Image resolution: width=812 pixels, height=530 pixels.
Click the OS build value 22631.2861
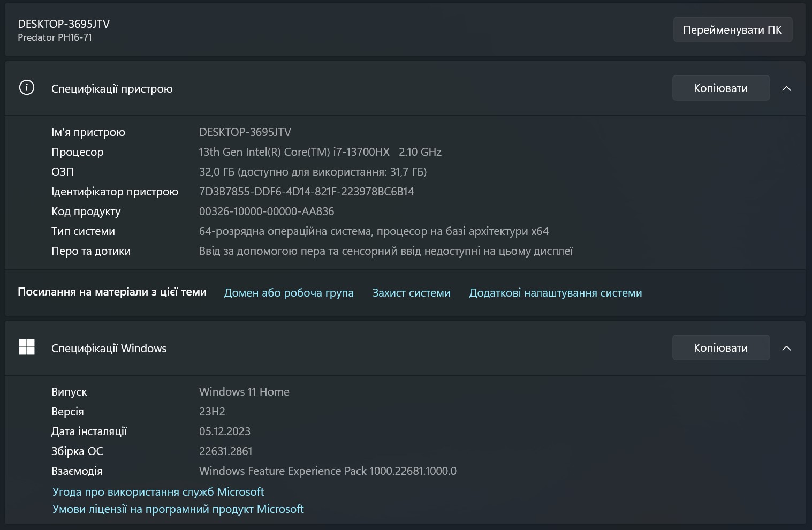coord(225,451)
